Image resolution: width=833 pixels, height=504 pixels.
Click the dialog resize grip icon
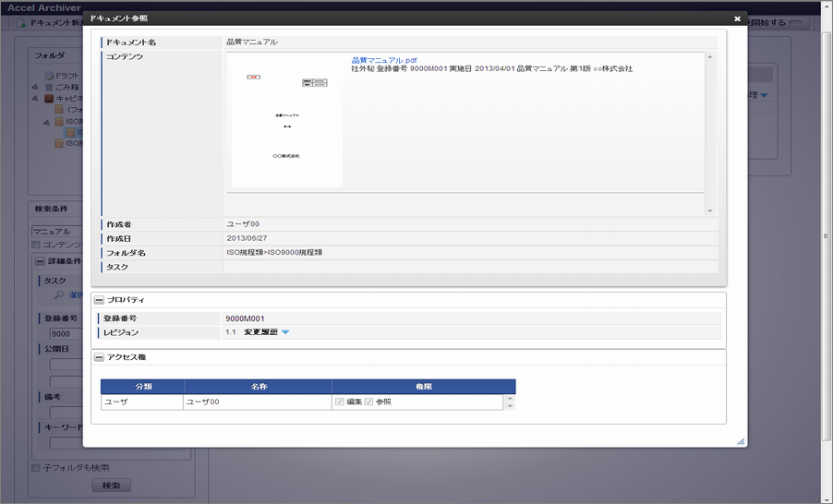(741, 441)
